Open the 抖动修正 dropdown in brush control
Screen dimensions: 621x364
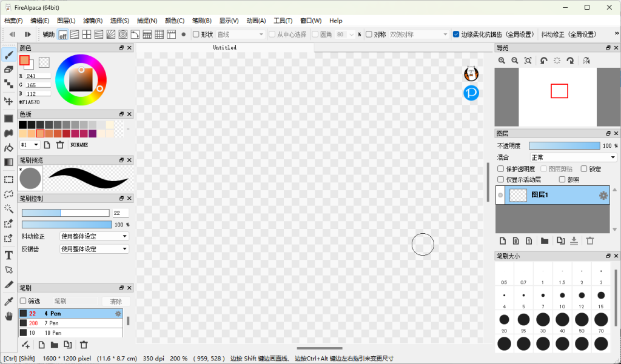tap(95, 236)
